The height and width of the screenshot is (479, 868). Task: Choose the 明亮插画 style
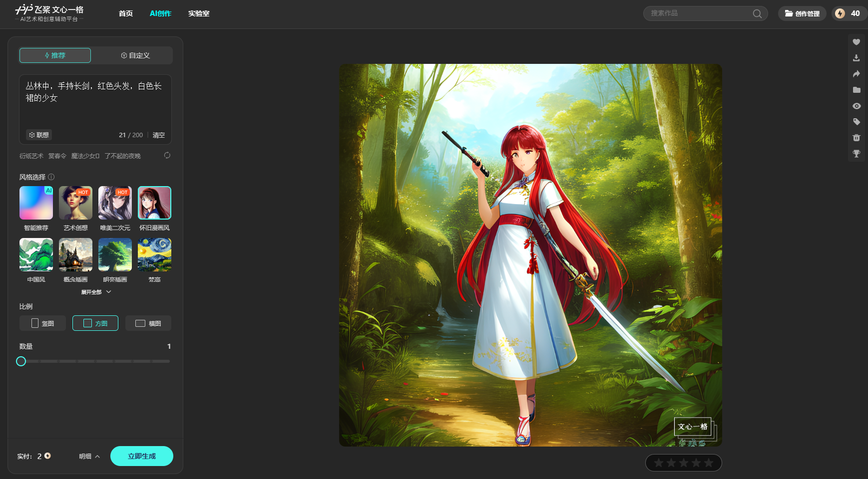[115, 260]
